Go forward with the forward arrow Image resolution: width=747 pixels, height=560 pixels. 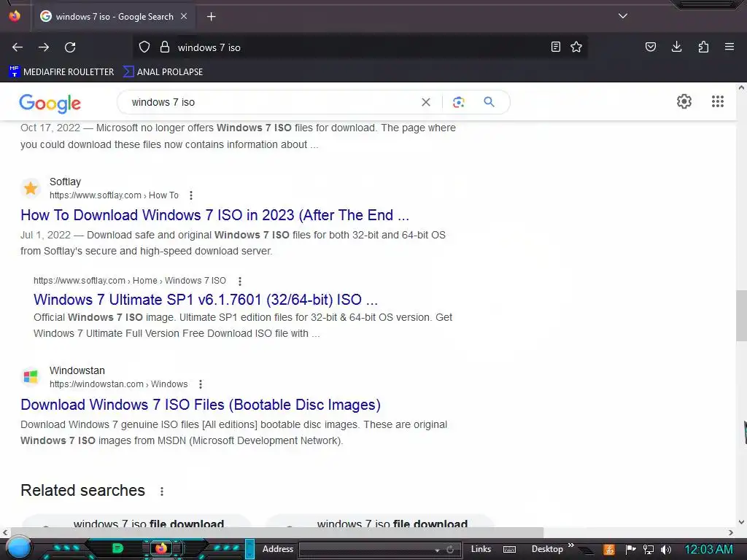pyautogui.click(x=44, y=47)
